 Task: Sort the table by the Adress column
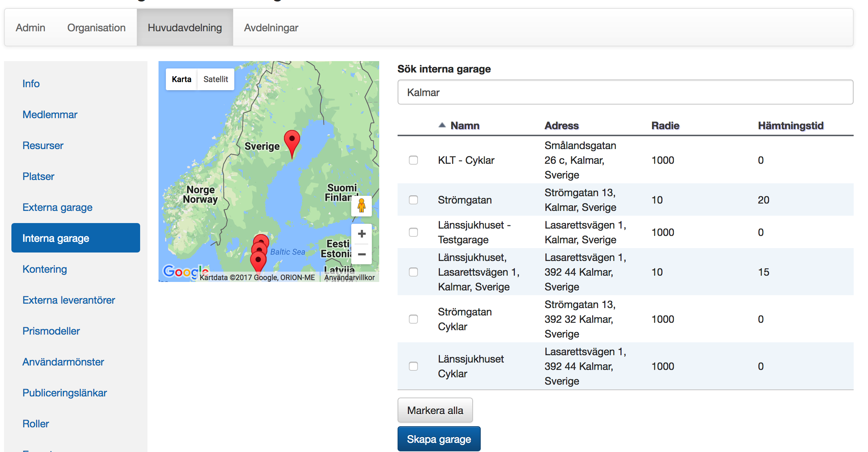561,126
